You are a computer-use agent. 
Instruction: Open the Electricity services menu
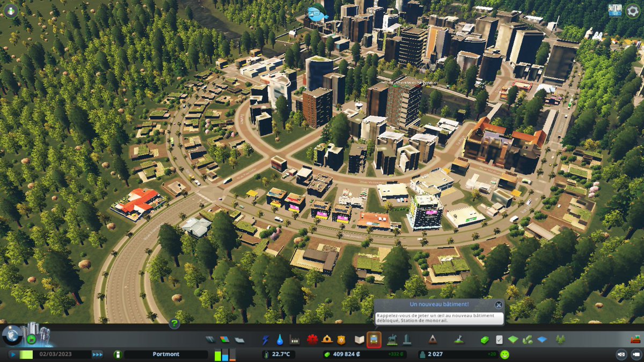(265, 339)
